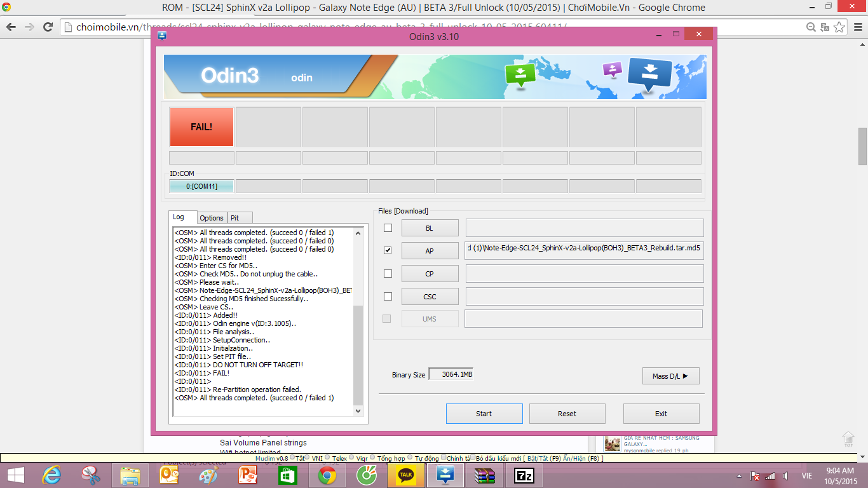Image resolution: width=868 pixels, height=488 pixels.
Task: Open WinRAR from the taskbar
Action: [x=485, y=475]
